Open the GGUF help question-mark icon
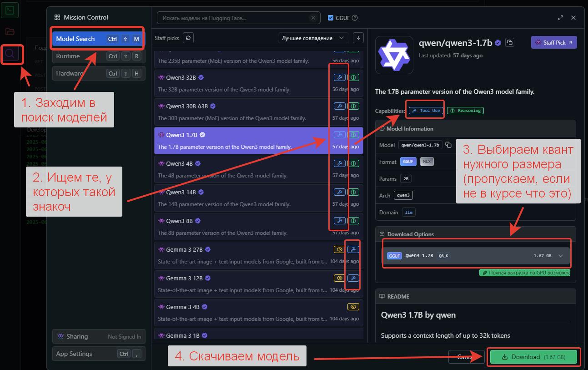This screenshot has height=370, width=588. pyautogui.click(x=355, y=18)
